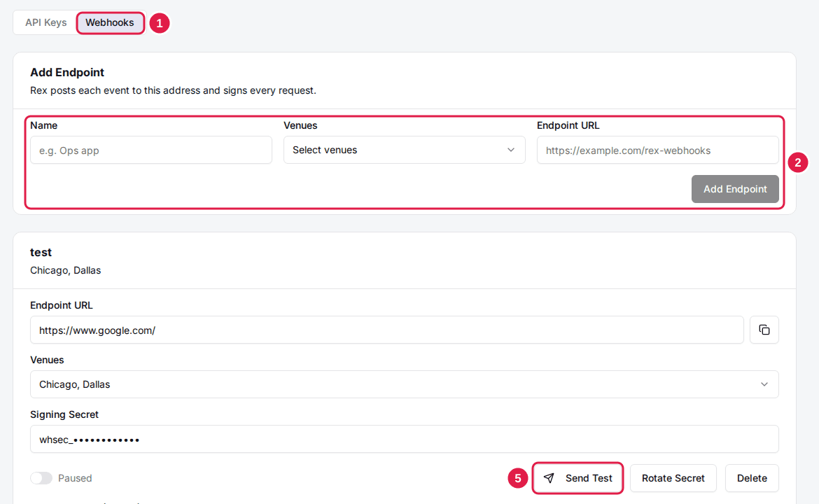This screenshot has height=504, width=819.
Task: Click the Send Test button
Action: (x=577, y=478)
